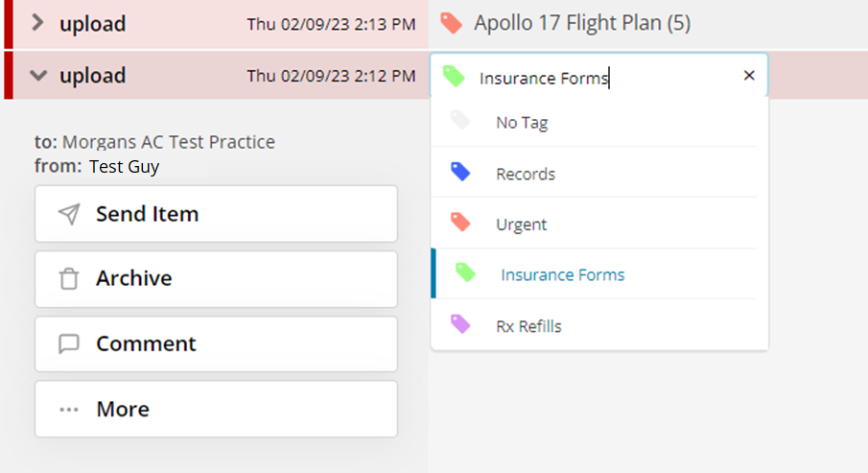Click the three-dot More icon
868x473 pixels.
pos(69,410)
